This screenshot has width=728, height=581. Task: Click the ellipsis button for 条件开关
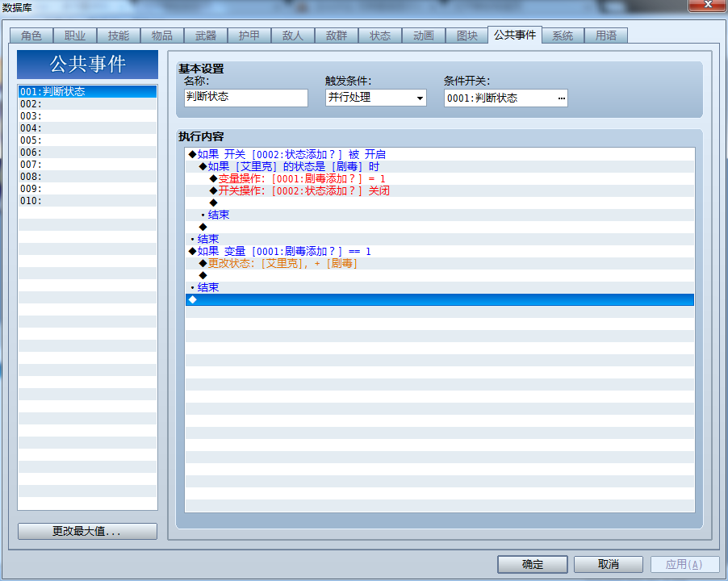561,98
